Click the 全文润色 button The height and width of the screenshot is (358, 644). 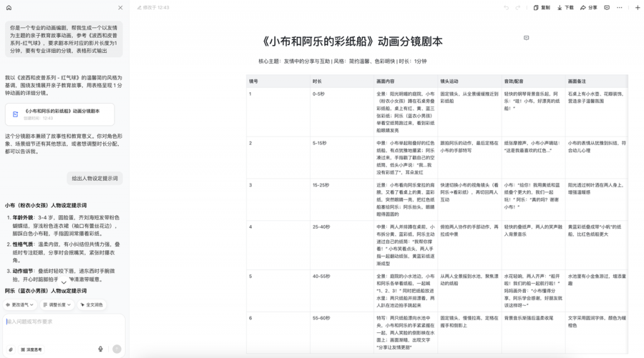point(92,305)
